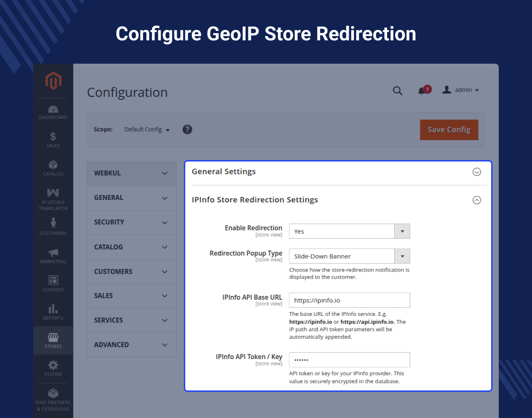The image size is (532, 418).
Task: Expand the CUSTOMERS configuration tab
Action: 131,271
